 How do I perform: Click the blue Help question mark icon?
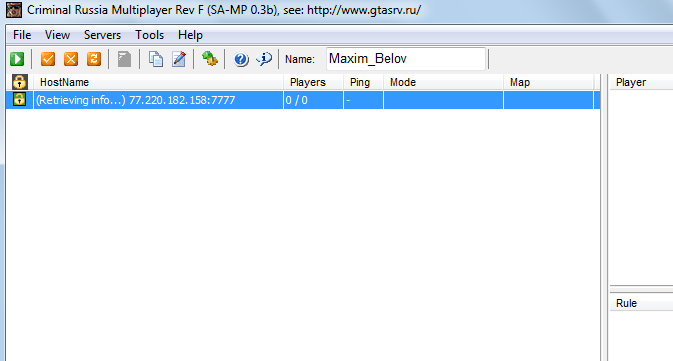tap(241, 59)
